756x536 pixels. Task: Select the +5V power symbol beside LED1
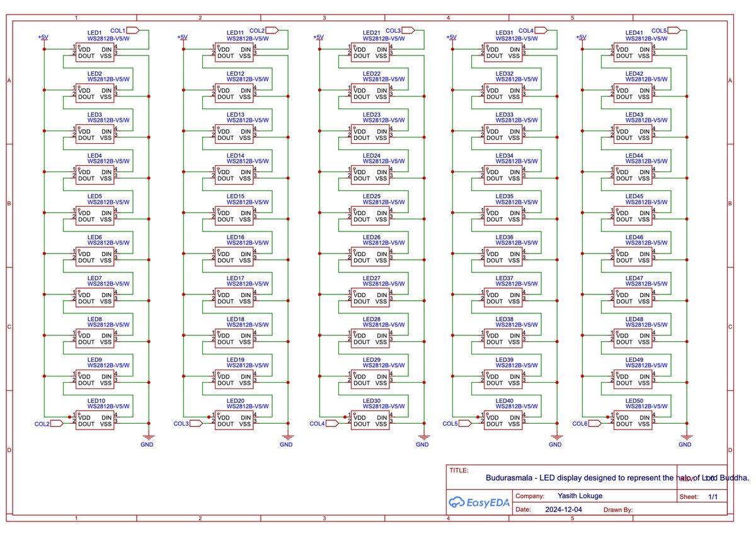43,39
